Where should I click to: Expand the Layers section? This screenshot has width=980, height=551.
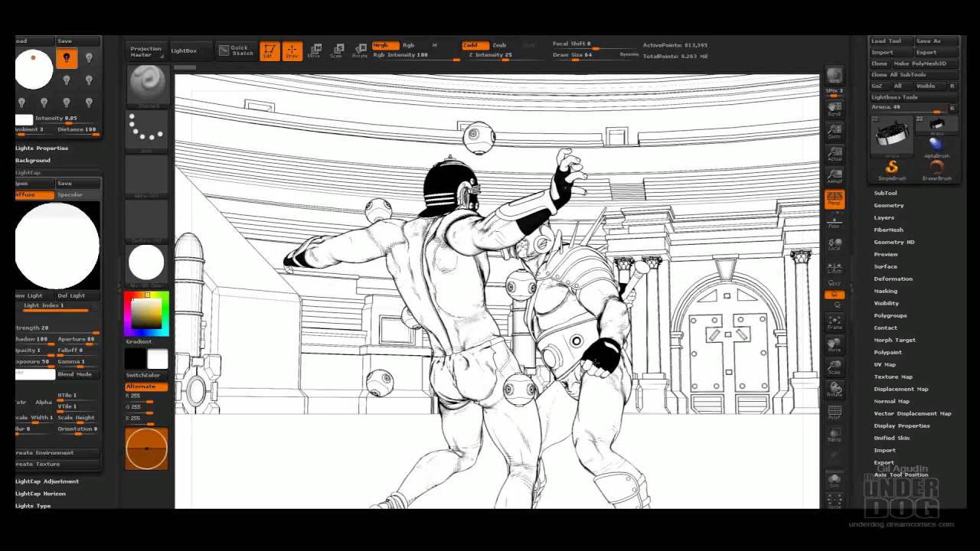[x=884, y=217]
